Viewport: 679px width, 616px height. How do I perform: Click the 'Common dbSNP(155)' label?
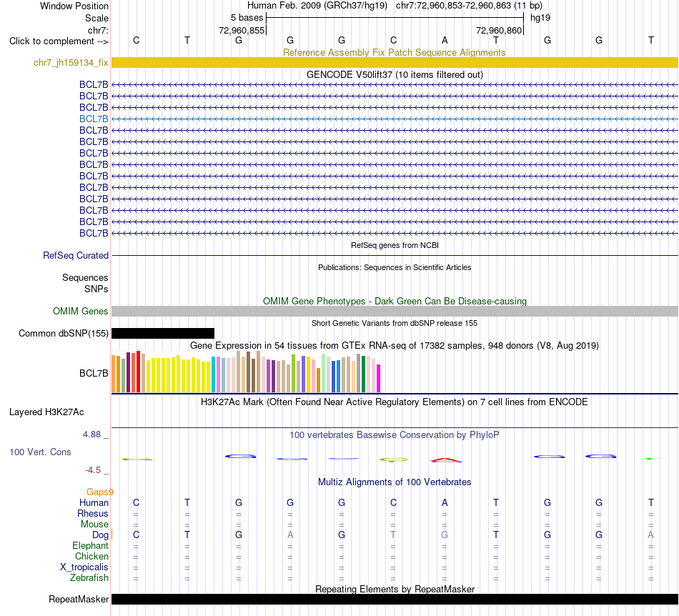pyautogui.click(x=63, y=333)
